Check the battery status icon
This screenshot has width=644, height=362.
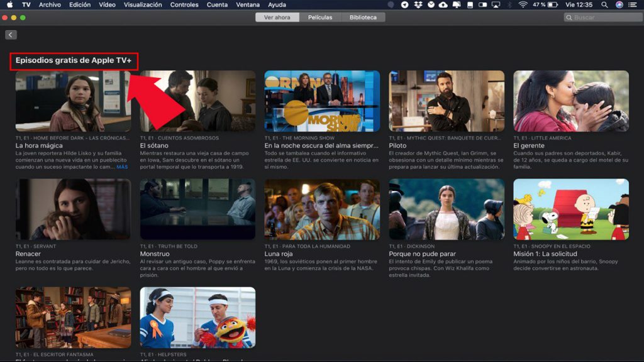tap(553, 5)
